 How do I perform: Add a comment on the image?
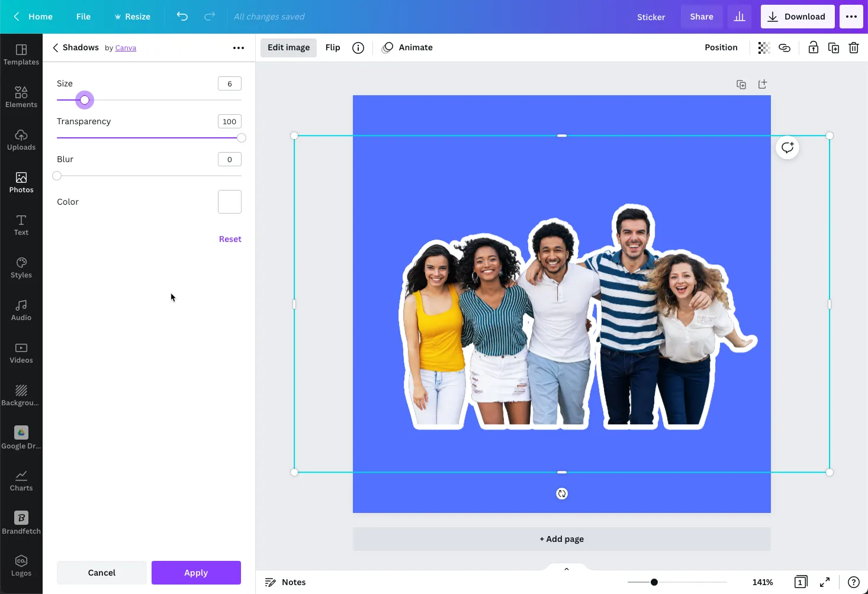tap(787, 147)
